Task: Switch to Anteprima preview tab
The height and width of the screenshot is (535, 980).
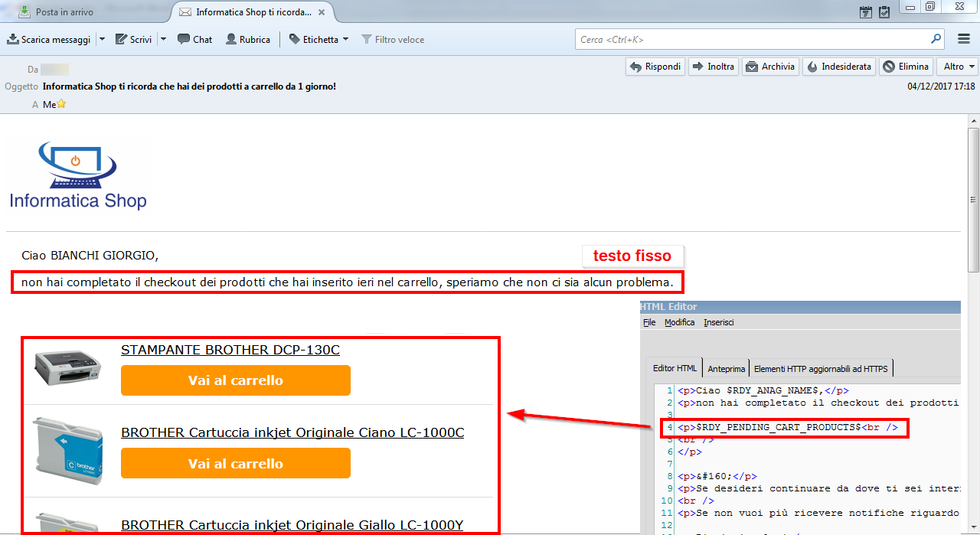Action: (726, 368)
